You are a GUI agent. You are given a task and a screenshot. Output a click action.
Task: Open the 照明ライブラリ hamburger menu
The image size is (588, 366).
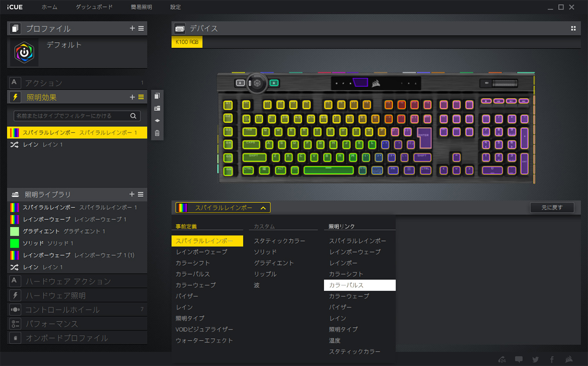(141, 194)
